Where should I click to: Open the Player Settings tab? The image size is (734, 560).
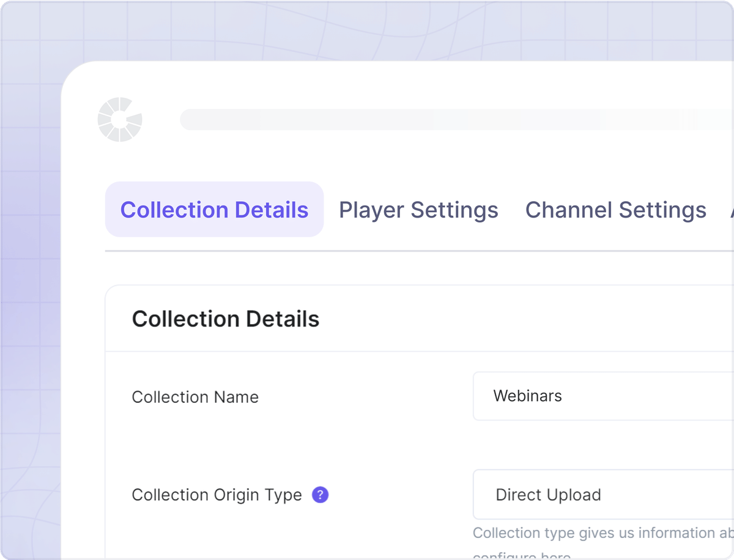click(418, 210)
